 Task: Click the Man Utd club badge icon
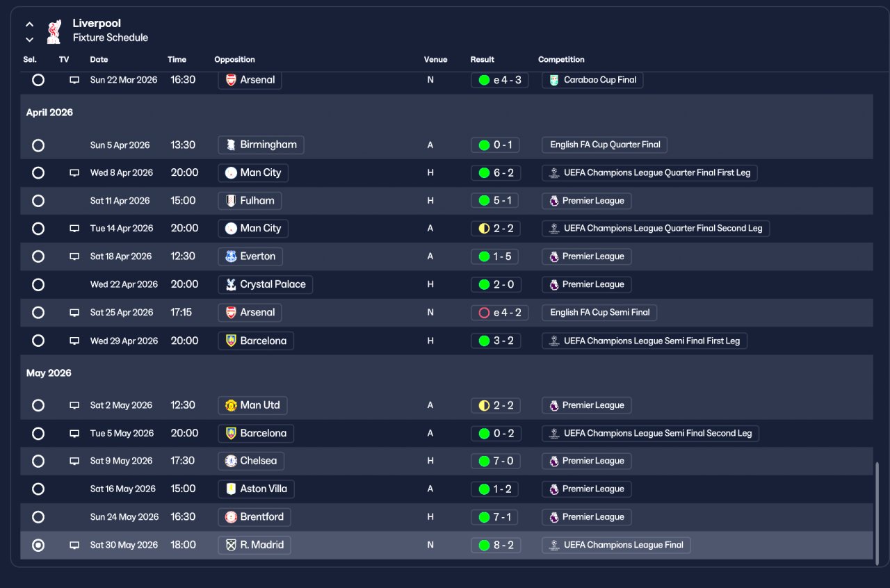point(231,405)
